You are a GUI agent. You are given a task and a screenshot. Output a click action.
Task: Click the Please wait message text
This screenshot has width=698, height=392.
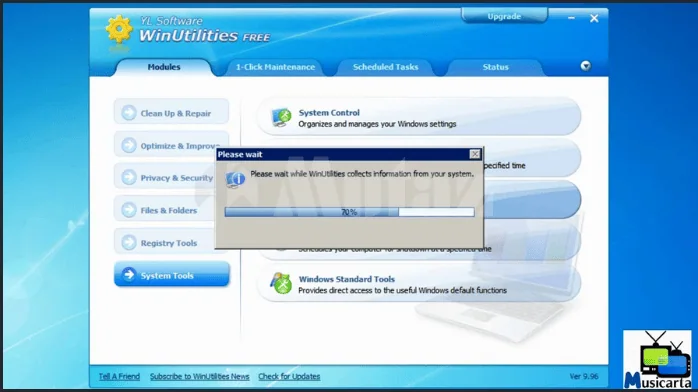[x=362, y=174]
